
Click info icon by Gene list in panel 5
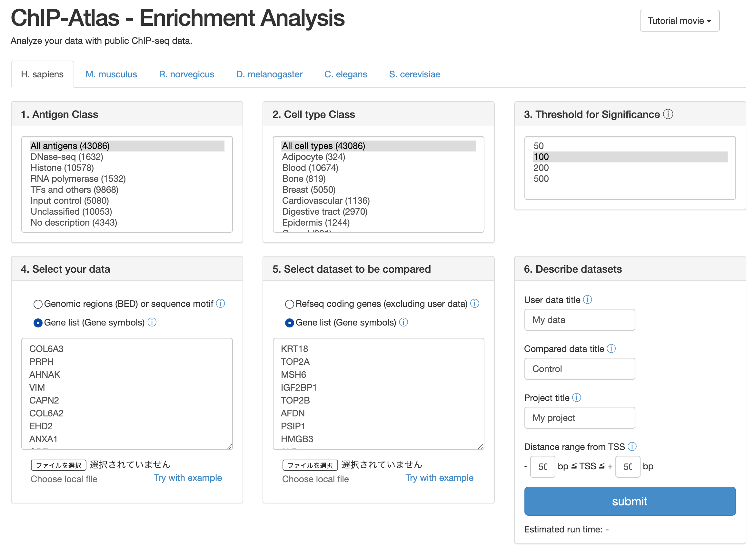tap(403, 322)
